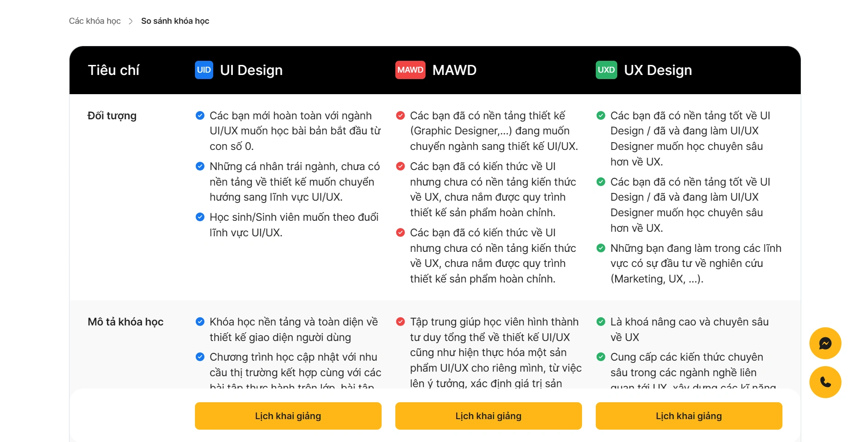
Task: Click the red MAWD course badge
Action: point(410,70)
